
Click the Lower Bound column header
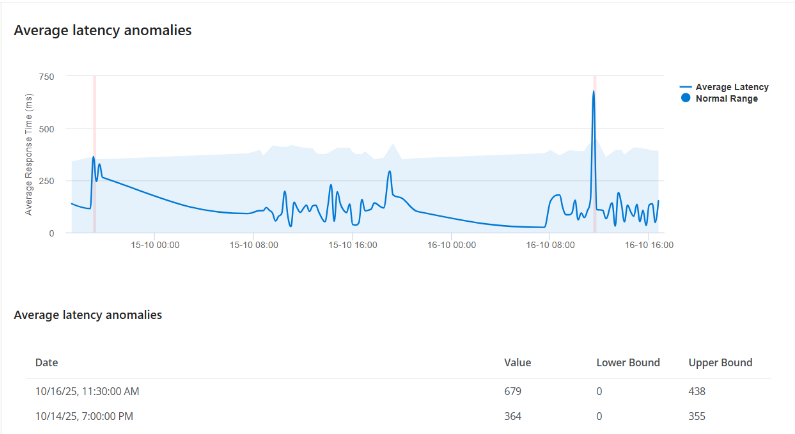627,362
